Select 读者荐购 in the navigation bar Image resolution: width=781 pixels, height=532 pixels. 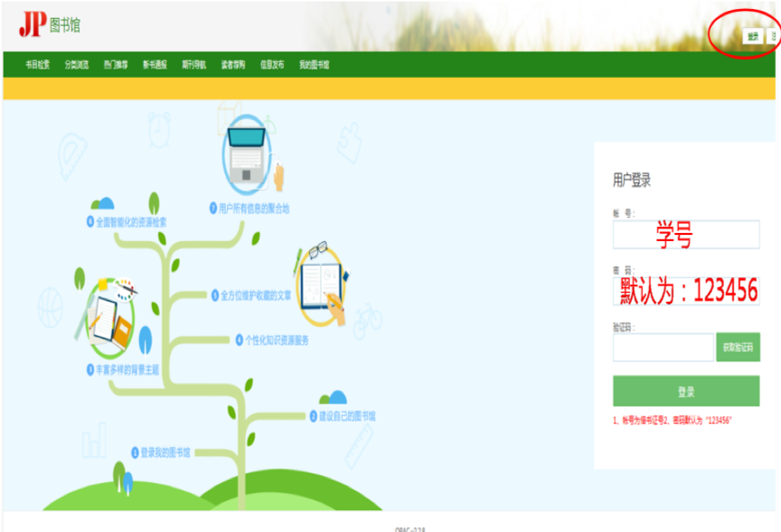[x=233, y=65]
